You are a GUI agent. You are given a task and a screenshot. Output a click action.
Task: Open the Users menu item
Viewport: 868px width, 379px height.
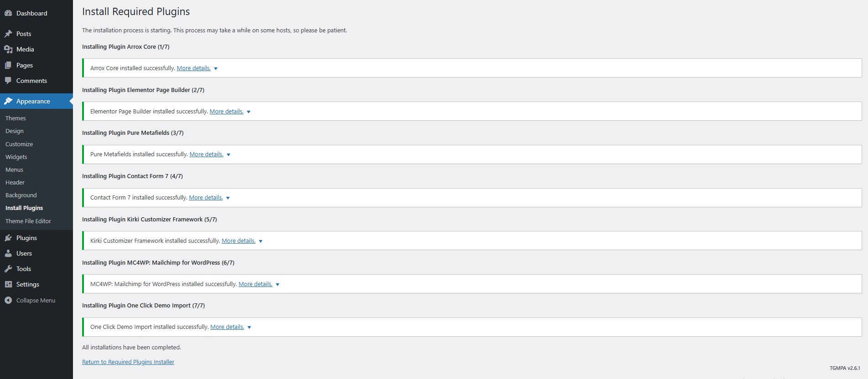coord(36,253)
